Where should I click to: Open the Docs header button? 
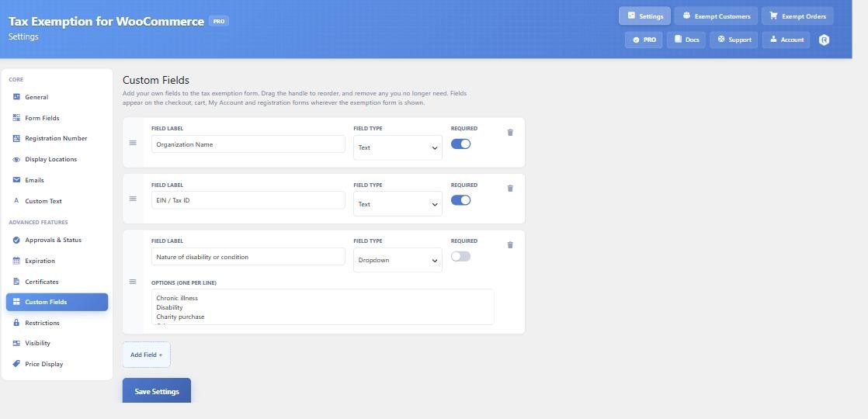686,40
